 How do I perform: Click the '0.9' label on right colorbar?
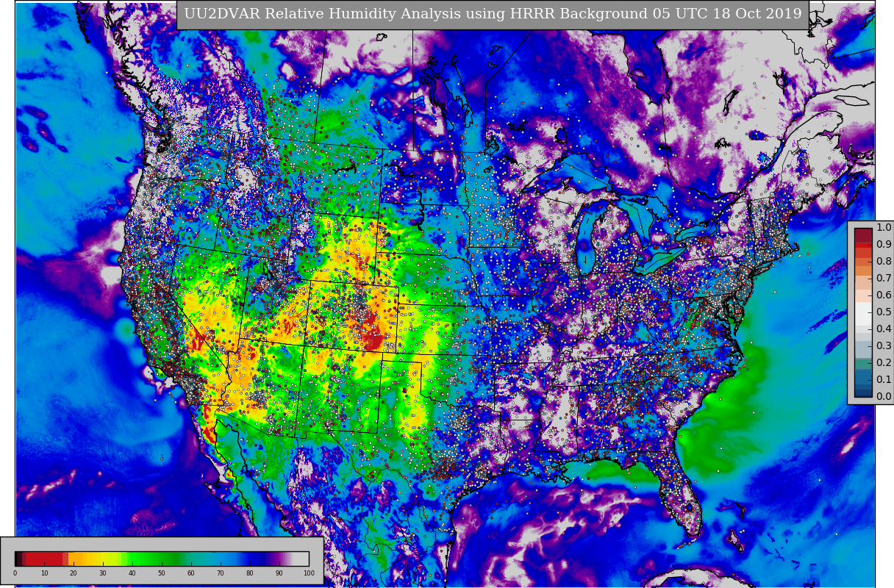884,245
